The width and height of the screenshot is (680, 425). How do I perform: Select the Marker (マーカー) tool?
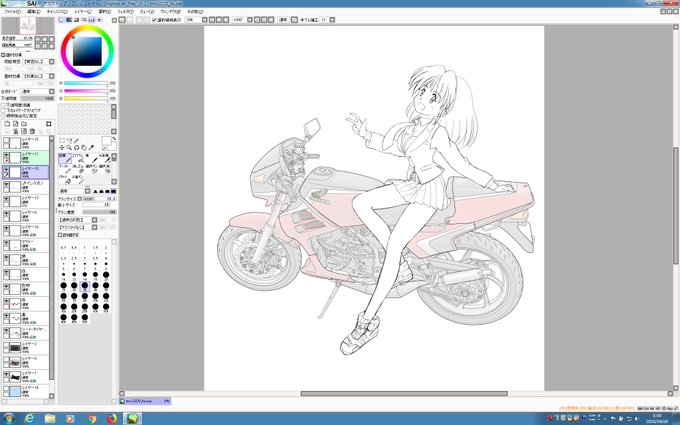(65, 169)
